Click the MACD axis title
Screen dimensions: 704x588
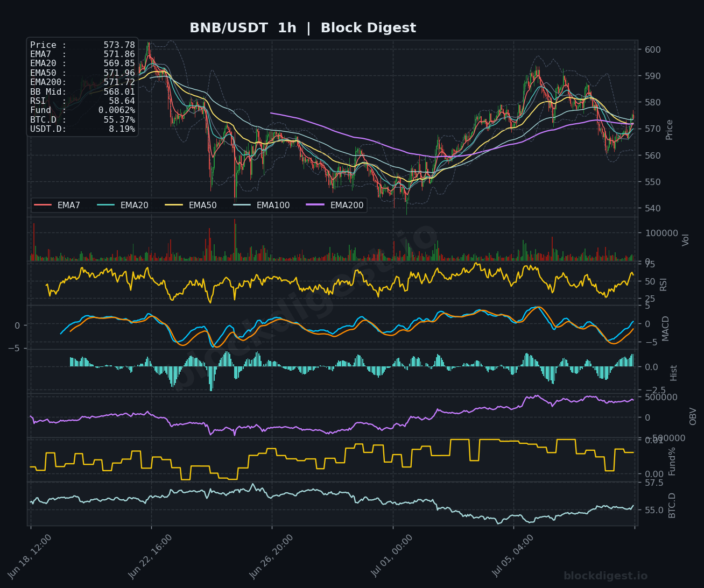(x=666, y=328)
